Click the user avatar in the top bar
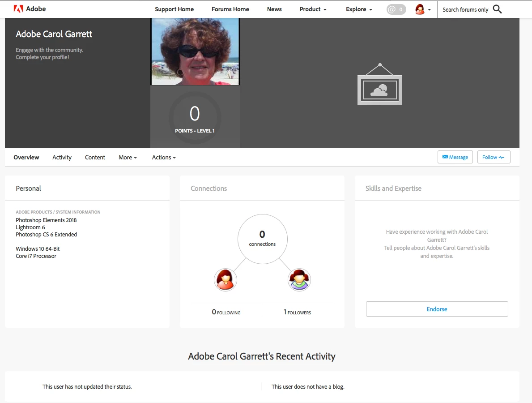This screenshot has height=403, width=532. click(420, 9)
